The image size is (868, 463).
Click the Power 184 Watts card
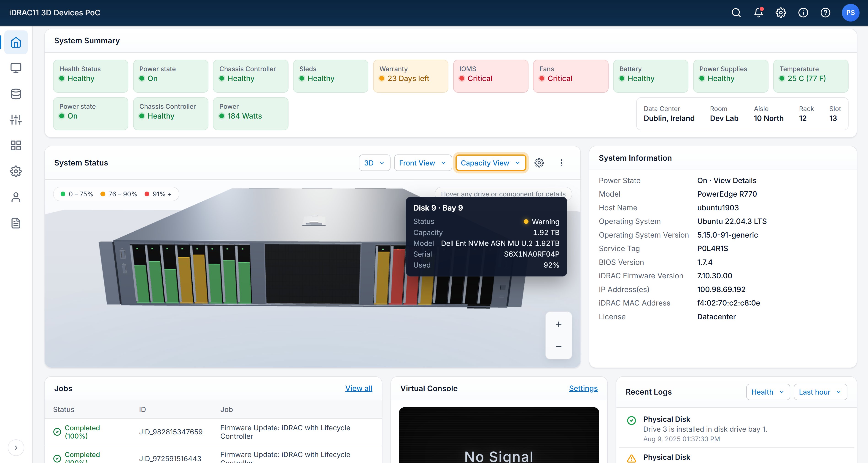click(x=251, y=114)
